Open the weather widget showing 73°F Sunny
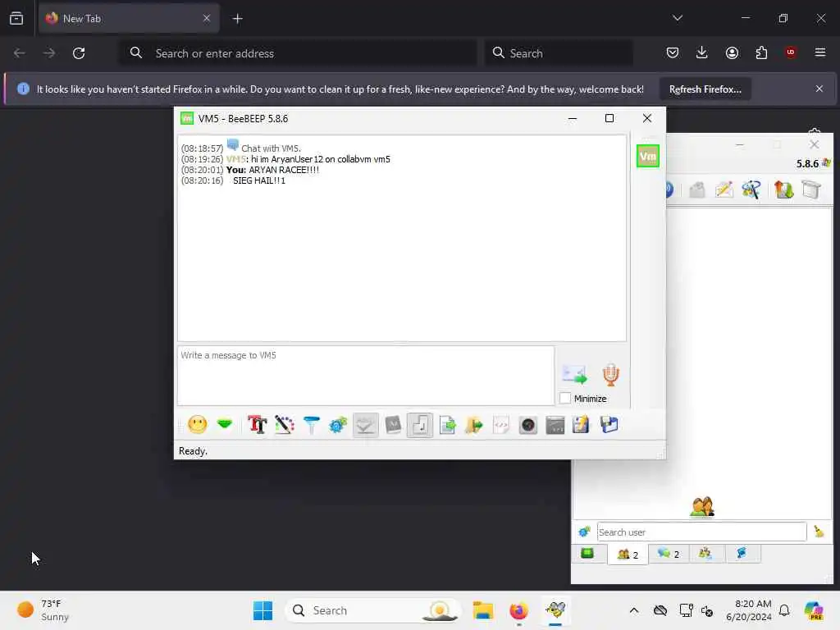 [44, 610]
